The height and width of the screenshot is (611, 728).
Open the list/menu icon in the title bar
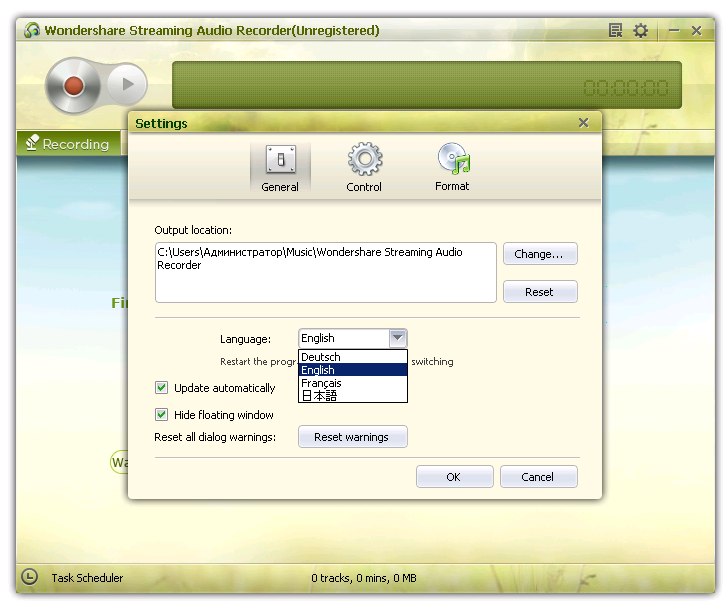click(616, 31)
